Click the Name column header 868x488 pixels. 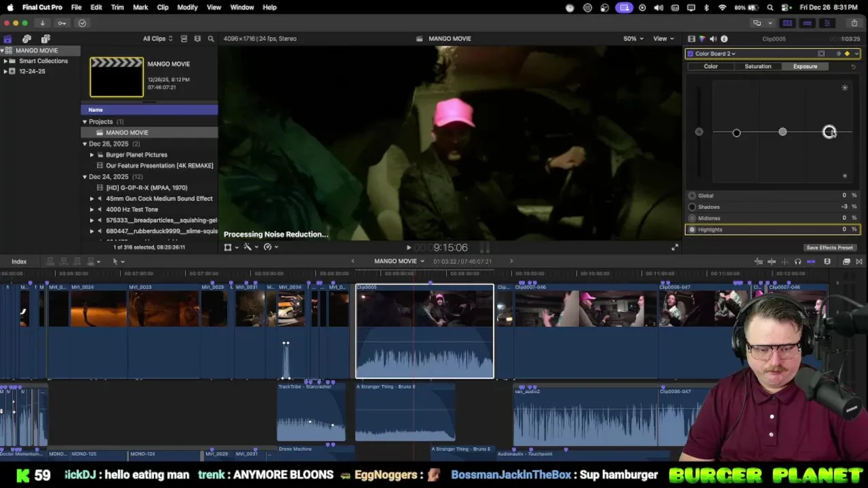pyautogui.click(x=149, y=110)
